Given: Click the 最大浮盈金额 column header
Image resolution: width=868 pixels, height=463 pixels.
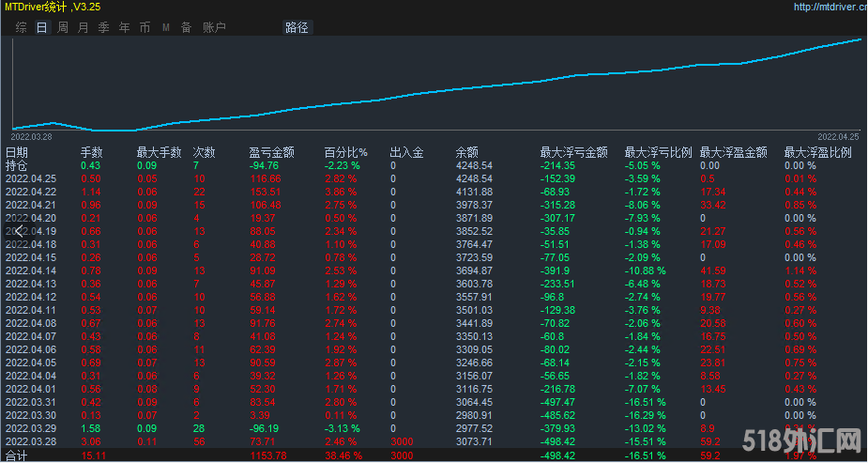Looking at the screenshot, I should [x=734, y=153].
